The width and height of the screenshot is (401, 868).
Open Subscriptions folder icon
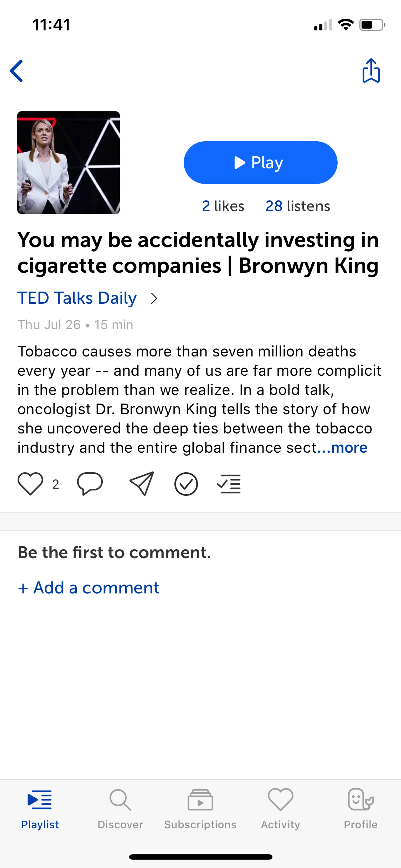click(200, 800)
